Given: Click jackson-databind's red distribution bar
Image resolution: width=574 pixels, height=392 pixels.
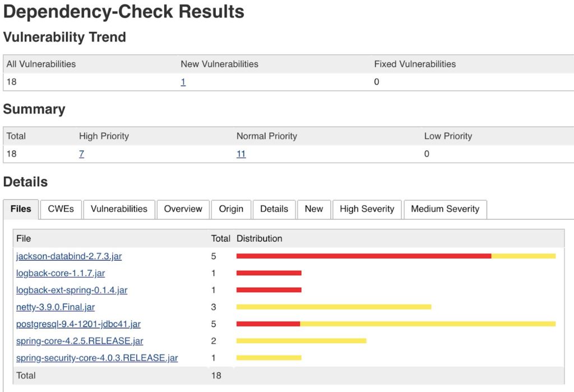Looking at the screenshot, I should (364, 256).
